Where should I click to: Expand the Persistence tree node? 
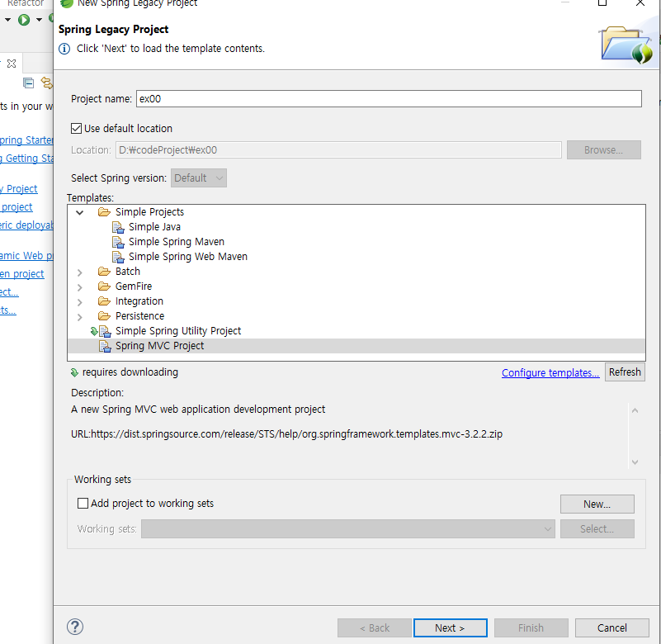(80, 317)
